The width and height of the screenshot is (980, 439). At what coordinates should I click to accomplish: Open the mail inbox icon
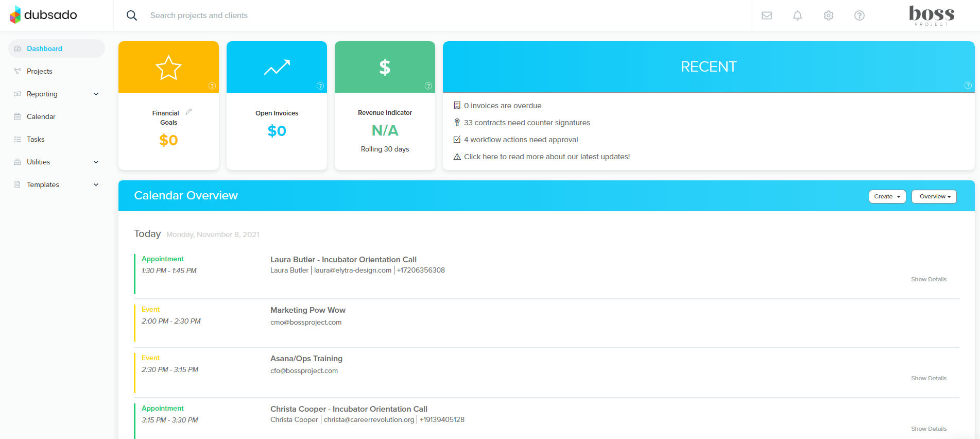click(x=767, y=15)
